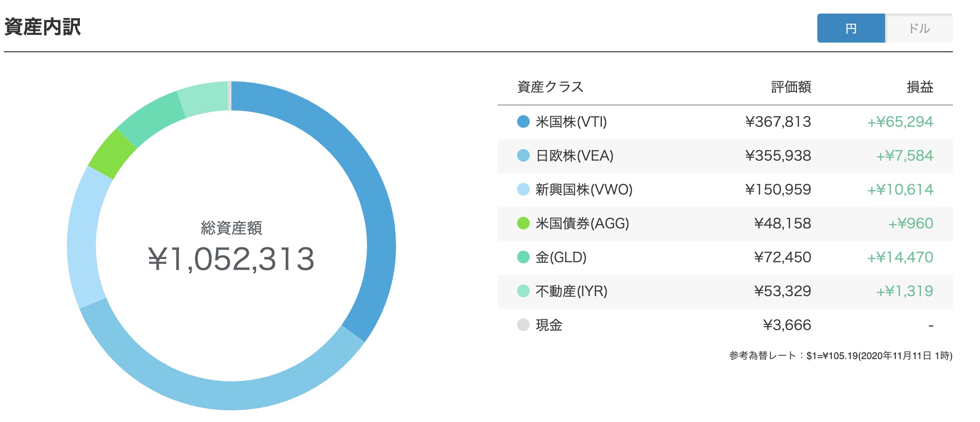Viewport: 980px width, 422px height.
Task: Switch currency display to ドル
Action: (x=919, y=28)
